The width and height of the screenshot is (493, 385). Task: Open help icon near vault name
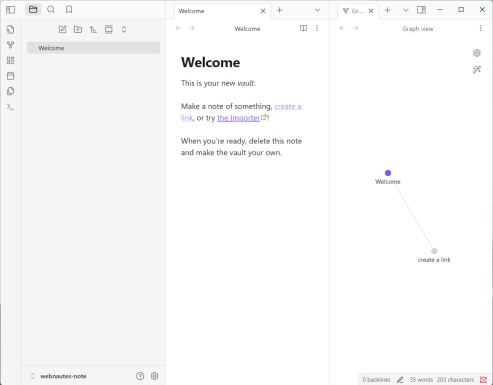point(140,376)
